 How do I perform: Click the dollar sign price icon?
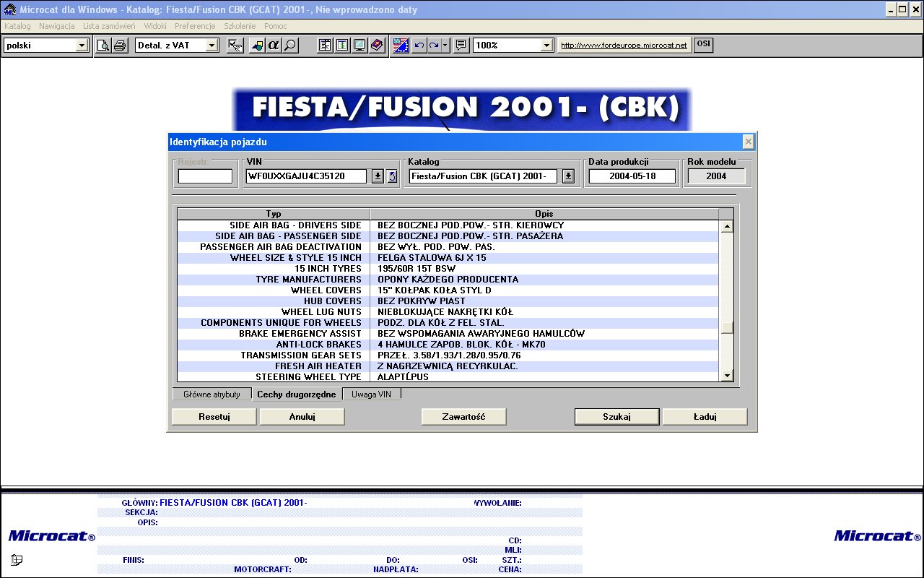point(342,46)
